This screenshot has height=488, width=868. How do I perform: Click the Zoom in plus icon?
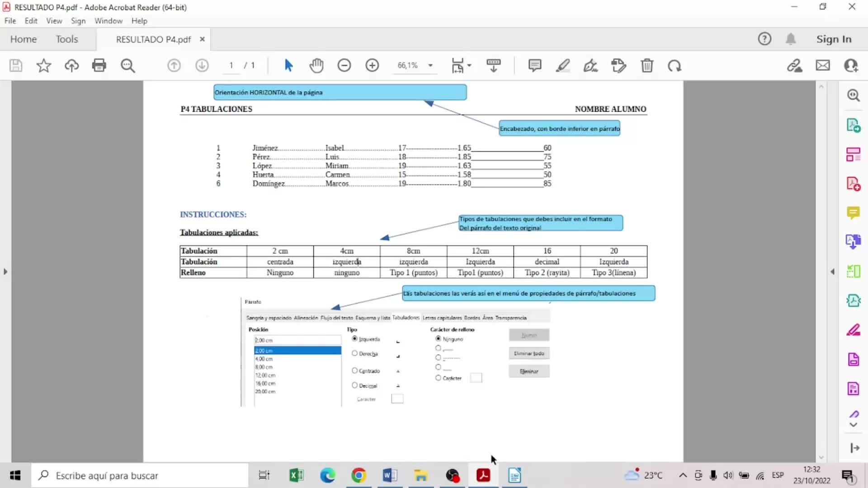click(372, 66)
